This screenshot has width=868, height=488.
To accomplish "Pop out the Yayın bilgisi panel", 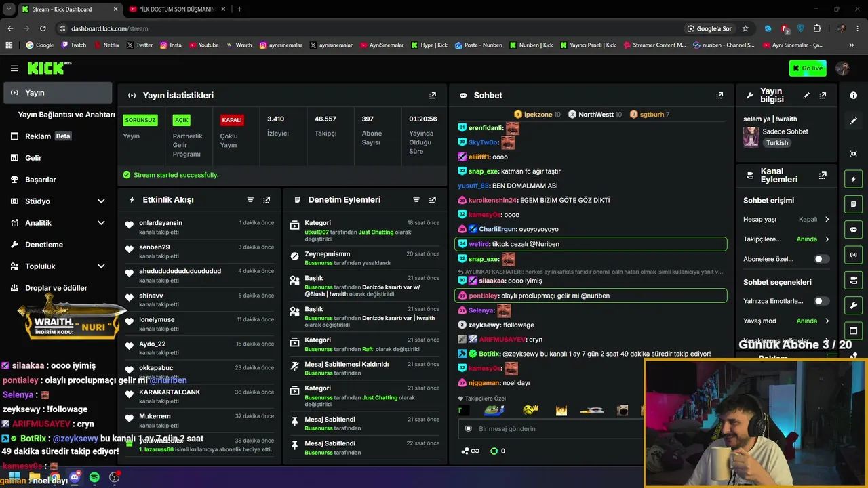I will [x=823, y=96].
